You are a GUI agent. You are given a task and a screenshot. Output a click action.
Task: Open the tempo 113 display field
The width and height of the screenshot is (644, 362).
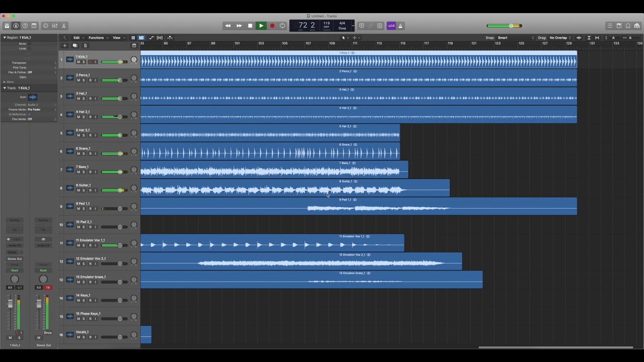327,25
